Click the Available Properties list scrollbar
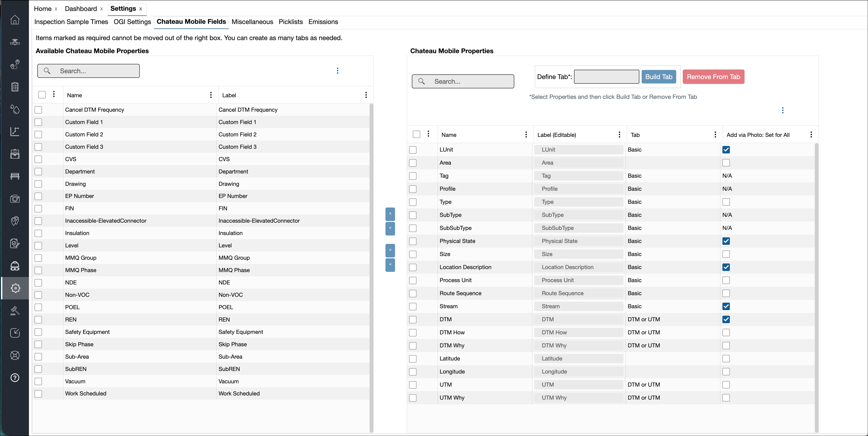The image size is (868, 436). [x=371, y=268]
